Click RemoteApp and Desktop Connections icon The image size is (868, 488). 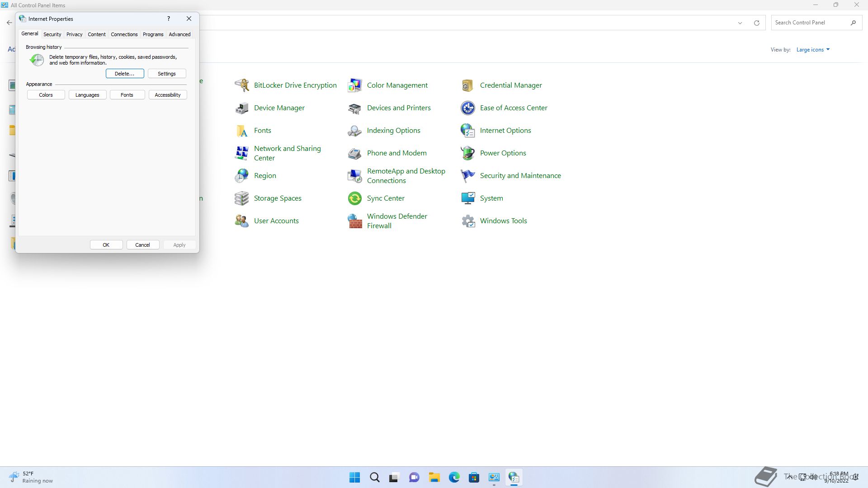[355, 175]
